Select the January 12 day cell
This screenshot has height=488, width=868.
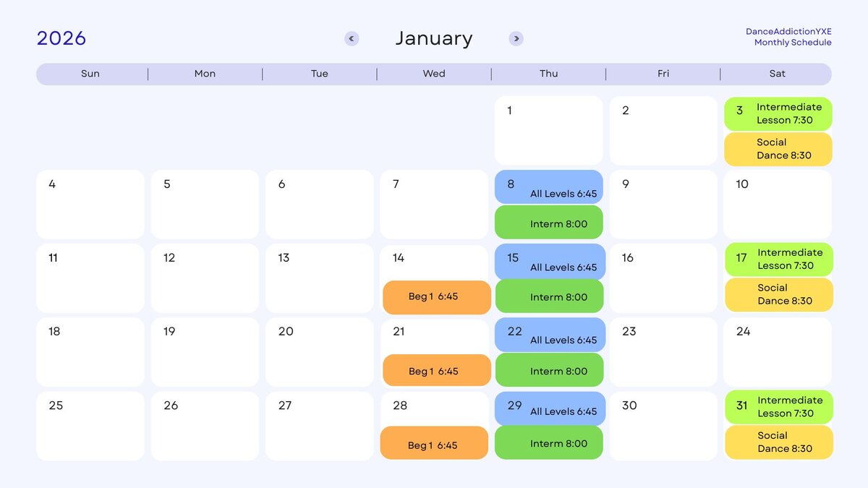click(x=205, y=278)
